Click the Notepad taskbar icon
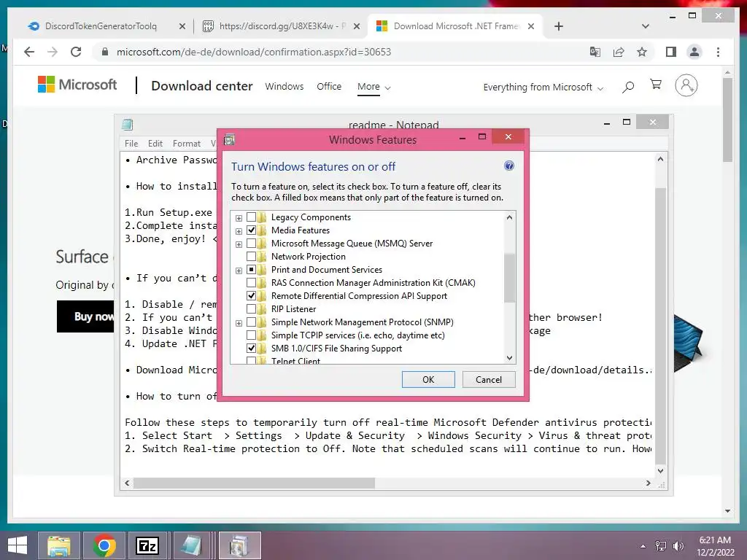 tap(193, 545)
